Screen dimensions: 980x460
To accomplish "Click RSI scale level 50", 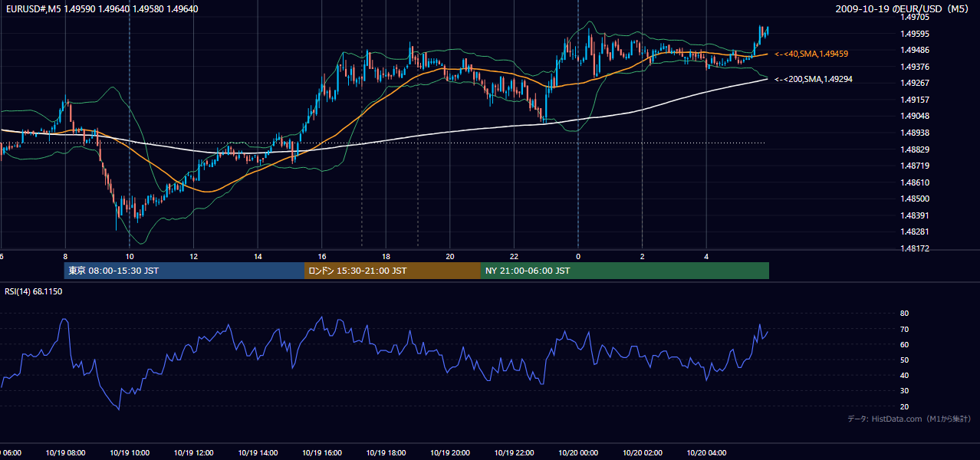I will coord(904,360).
